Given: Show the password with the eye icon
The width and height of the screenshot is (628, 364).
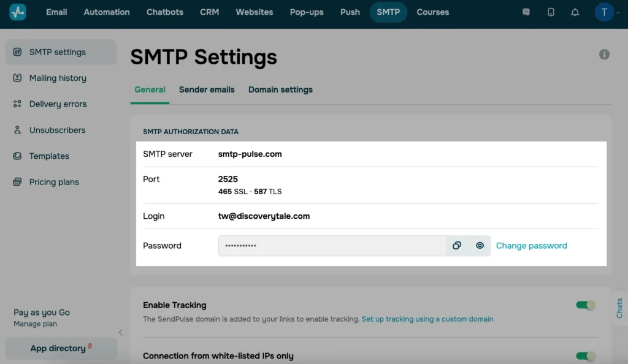Looking at the screenshot, I should (x=480, y=245).
